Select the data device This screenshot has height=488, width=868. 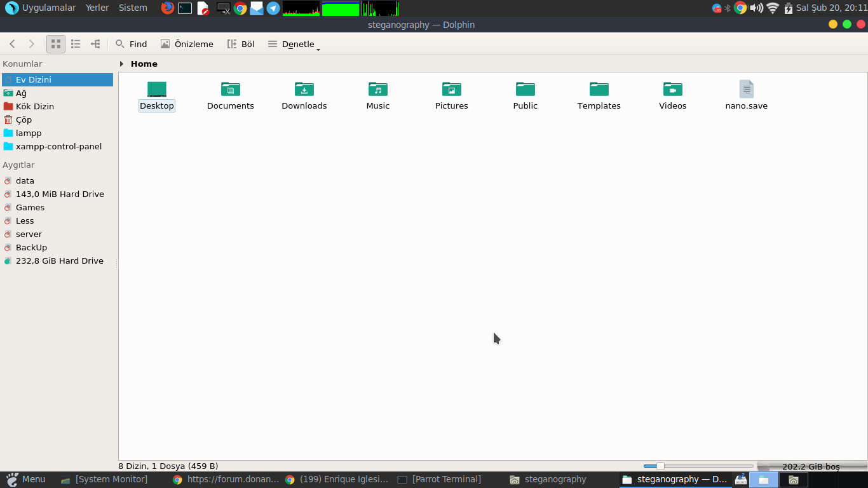(57, 180)
